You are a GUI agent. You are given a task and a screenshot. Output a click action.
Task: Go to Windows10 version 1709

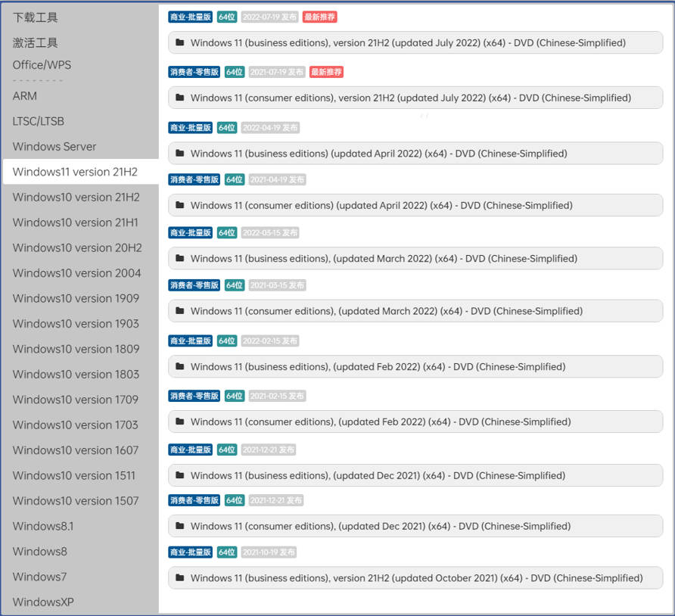click(76, 400)
